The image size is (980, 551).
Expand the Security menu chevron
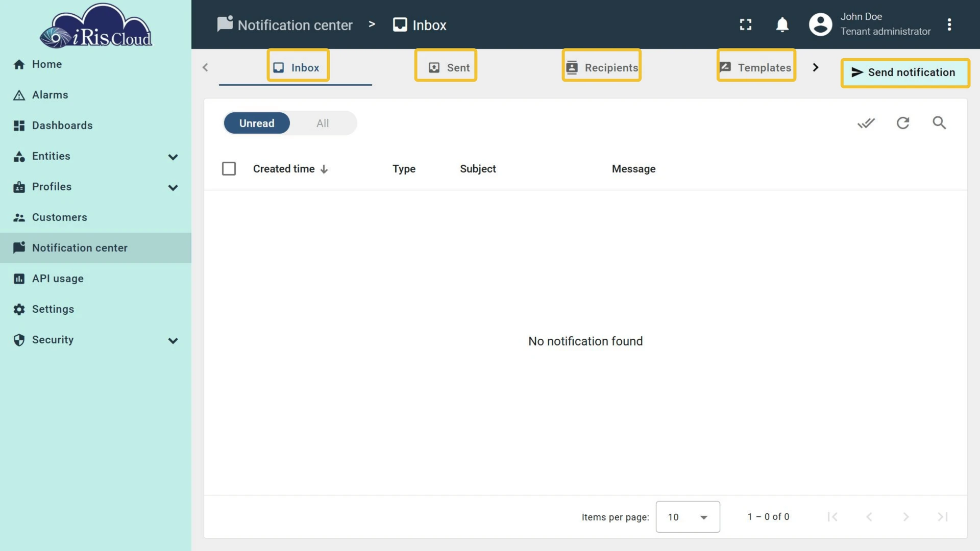(x=173, y=340)
